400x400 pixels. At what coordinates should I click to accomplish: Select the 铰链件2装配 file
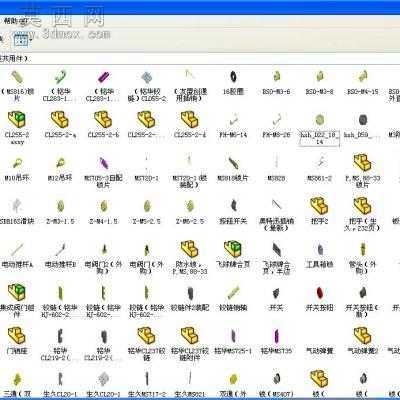pyautogui.click(x=190, y=293)
